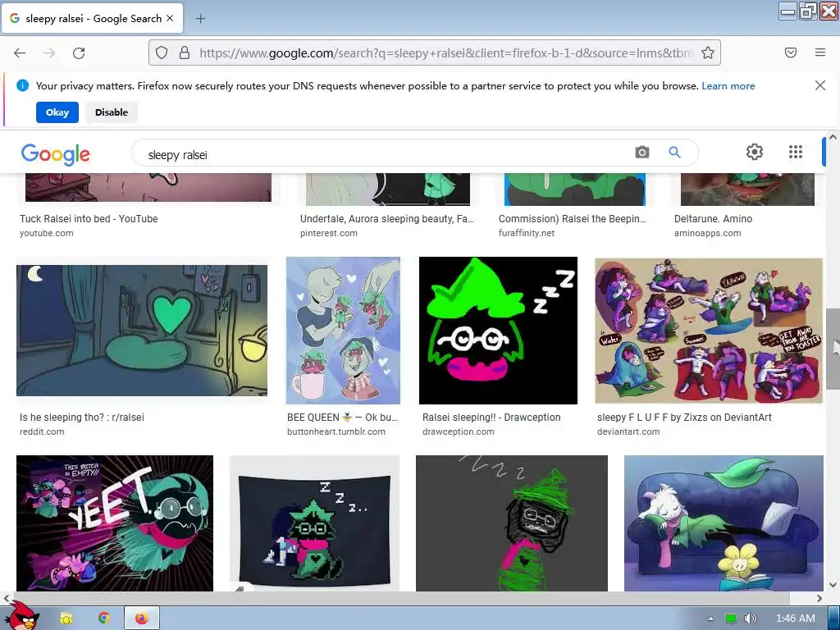Close the sleepy ralsei Google Search tab

[x=170, y=18]
